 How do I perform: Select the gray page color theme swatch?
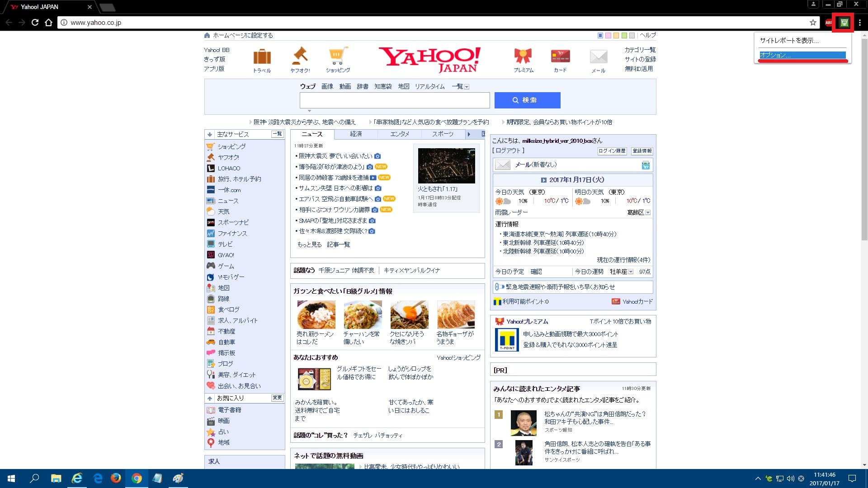632,35
